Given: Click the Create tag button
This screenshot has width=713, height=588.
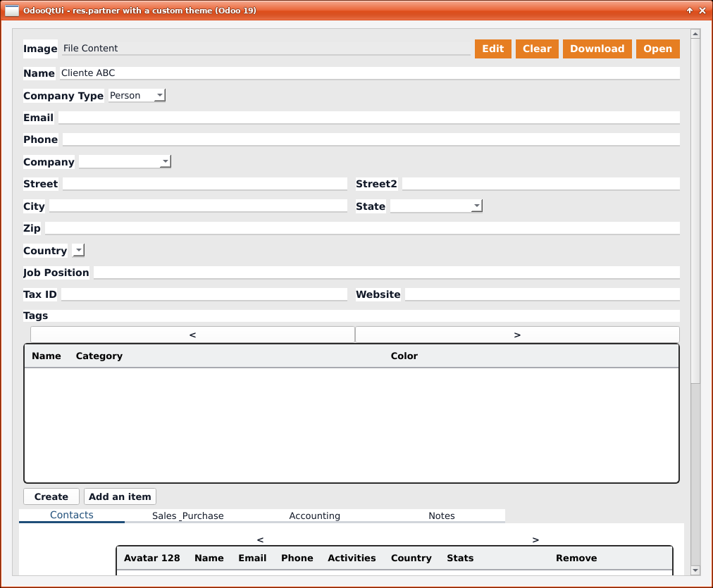Looking at the screenshot, I should point(51,496).
